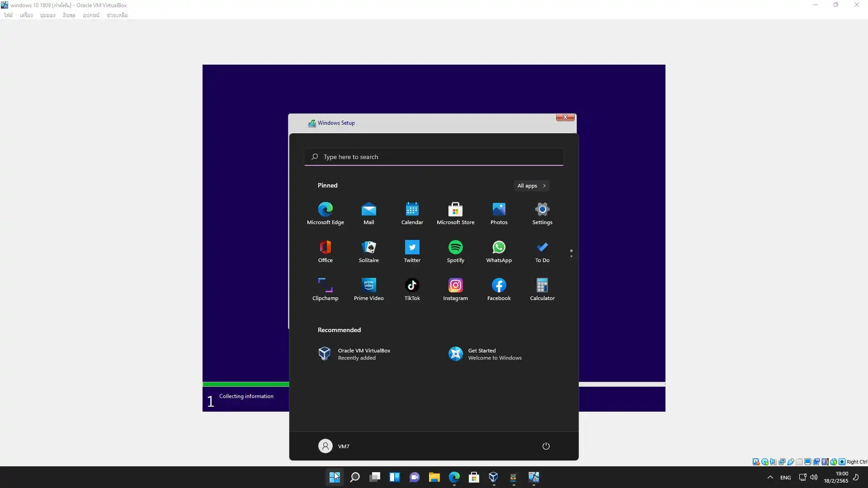Open Settings from pinned apps
This screenshot has width=868, height=488.
[x=542, y=213]
